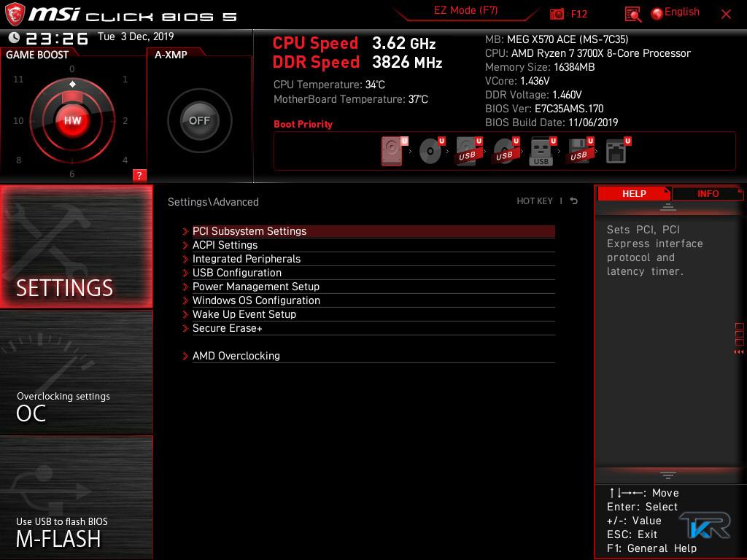The width and height of the screenshot is (747, 560).
Task: Click the Game Boost dial number 4
Action: [x=125, y=160]
